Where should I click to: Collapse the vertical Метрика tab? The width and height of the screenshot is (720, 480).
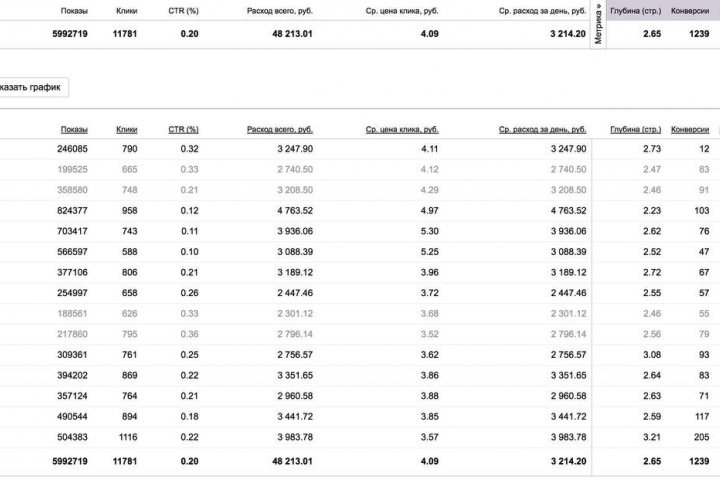point(598,23)
